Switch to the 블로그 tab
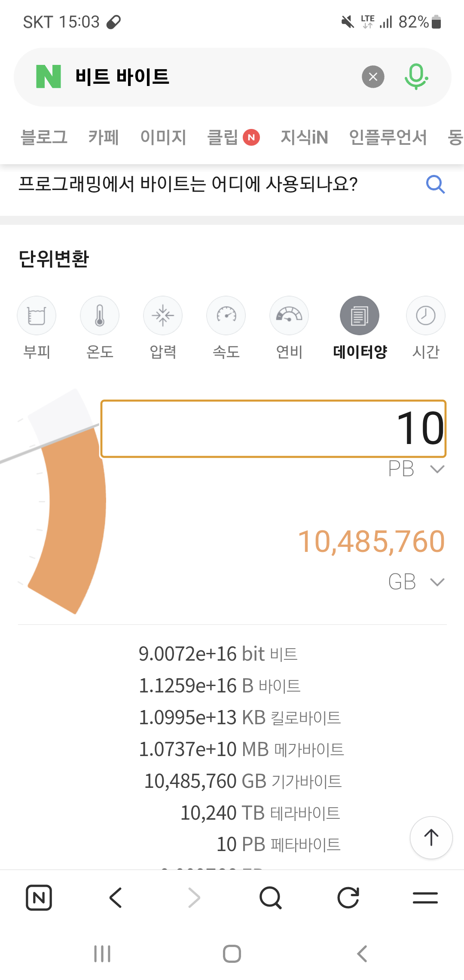The height and width of the screenshot is (980, 464). click(44, 138)
